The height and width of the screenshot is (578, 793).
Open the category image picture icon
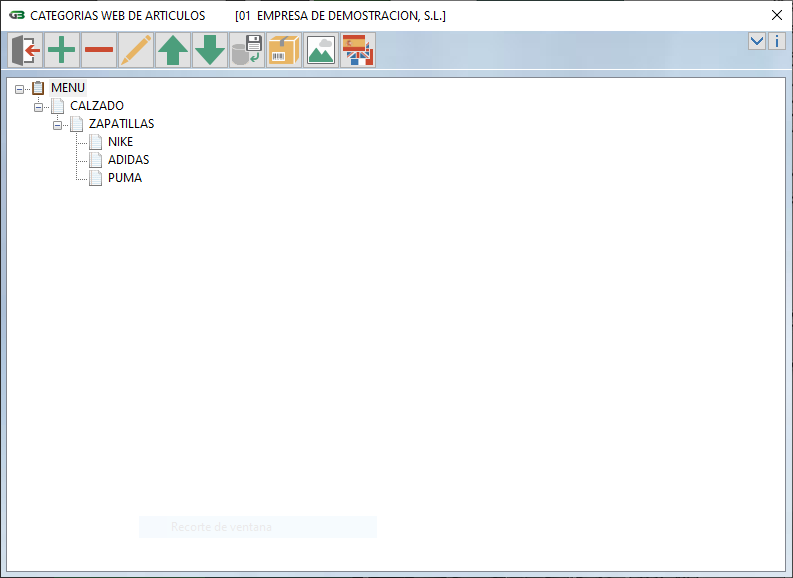coord(321,50)
